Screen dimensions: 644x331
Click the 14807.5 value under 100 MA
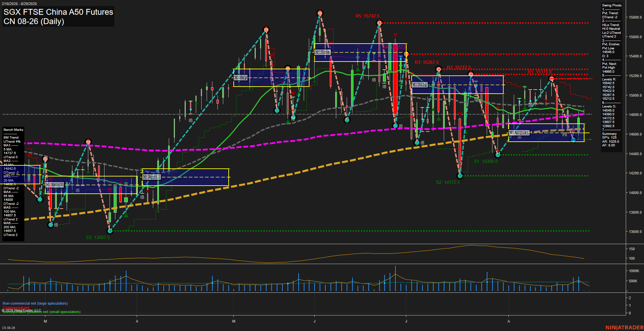click(9, 215)
